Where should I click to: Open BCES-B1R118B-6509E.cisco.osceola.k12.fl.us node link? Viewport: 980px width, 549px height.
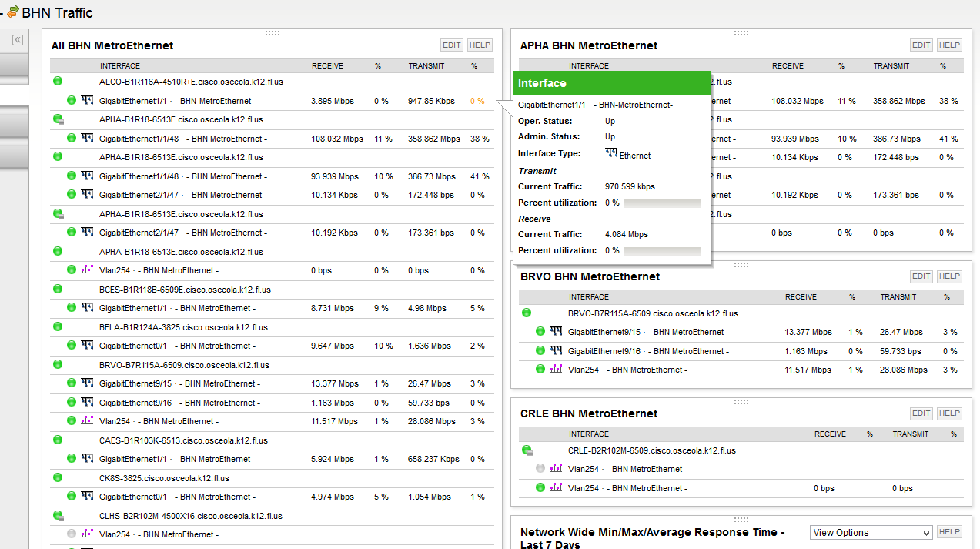point(185,290)
